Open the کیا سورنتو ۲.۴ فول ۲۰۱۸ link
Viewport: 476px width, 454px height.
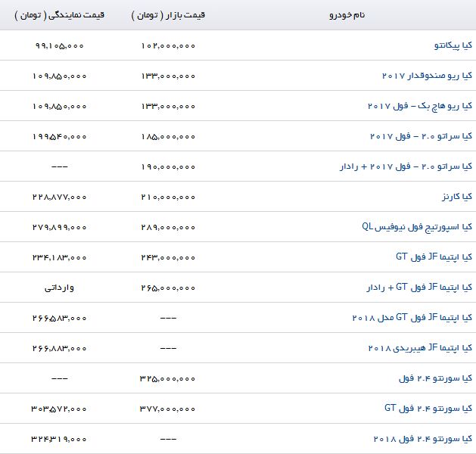422,439
